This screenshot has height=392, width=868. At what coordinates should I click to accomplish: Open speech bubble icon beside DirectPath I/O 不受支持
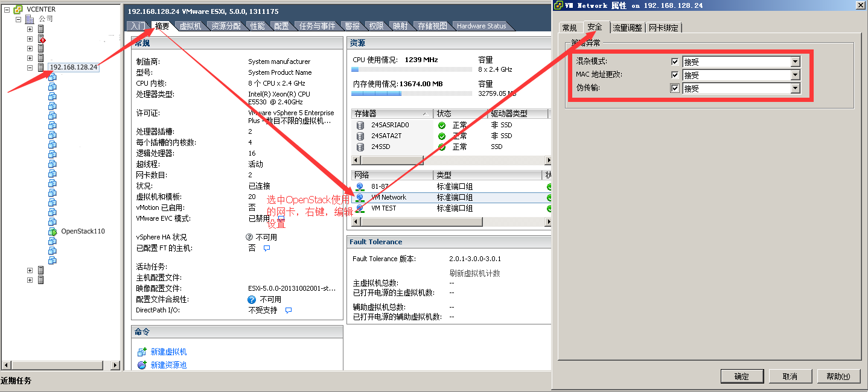pyautogui.click(x=289, y=311)
